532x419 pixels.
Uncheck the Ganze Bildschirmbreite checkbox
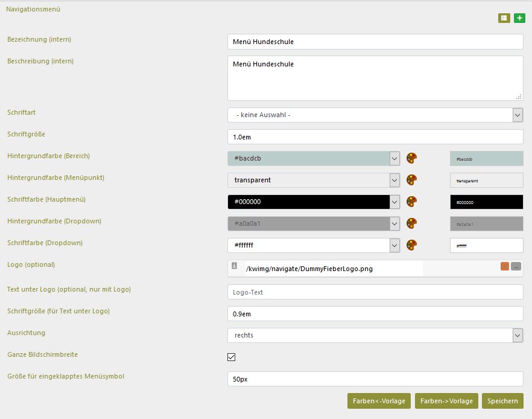click(231, 357)
